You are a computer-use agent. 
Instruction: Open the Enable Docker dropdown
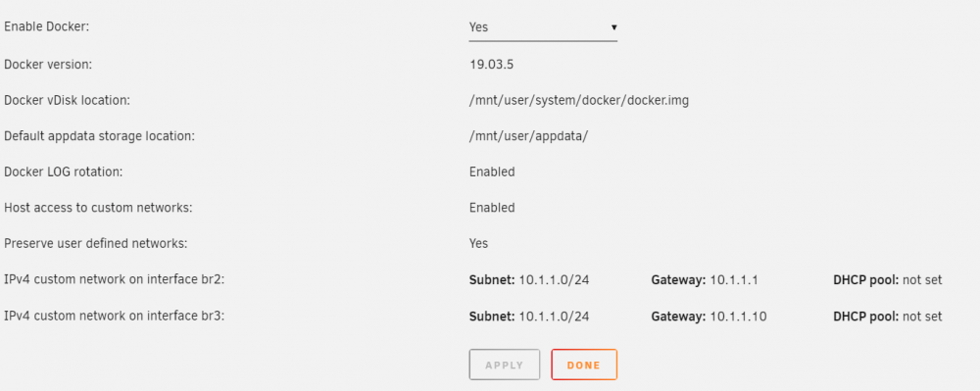(x=543, y=27)
